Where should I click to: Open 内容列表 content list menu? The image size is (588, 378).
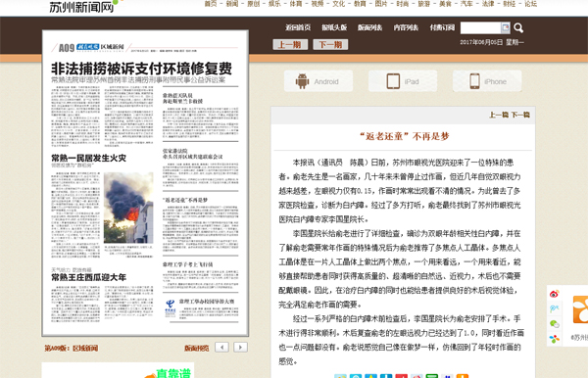pyautogui.click(x=406, y=27)
